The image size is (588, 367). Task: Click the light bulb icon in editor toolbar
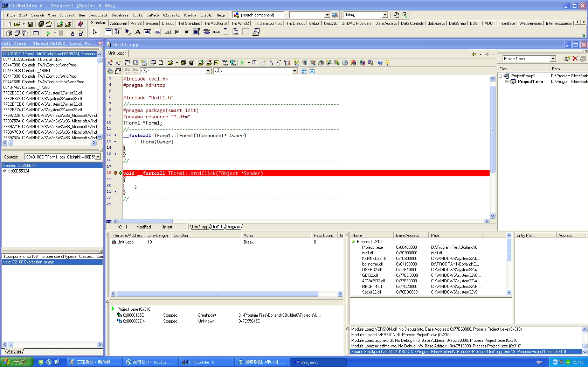pyautogui.click(x=387, y=63)
